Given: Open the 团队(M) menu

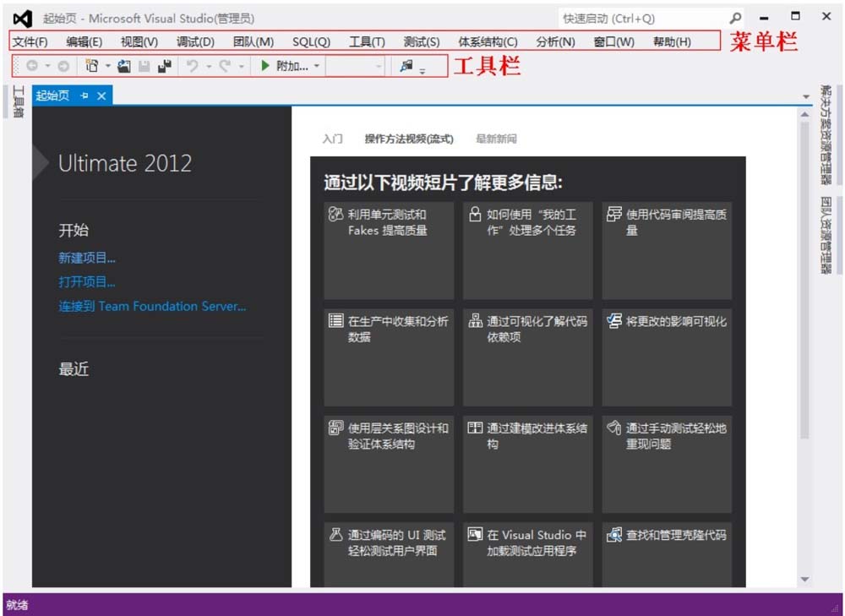Looking at the screenshot, I should (x=253, y=41).
